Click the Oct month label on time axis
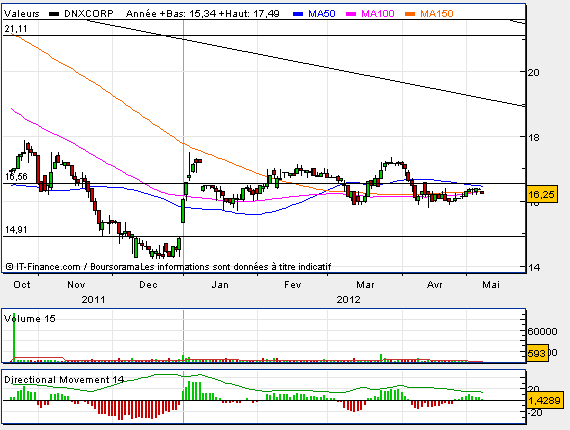This screenshot has height=430, width=570. [x=22, y=285]
